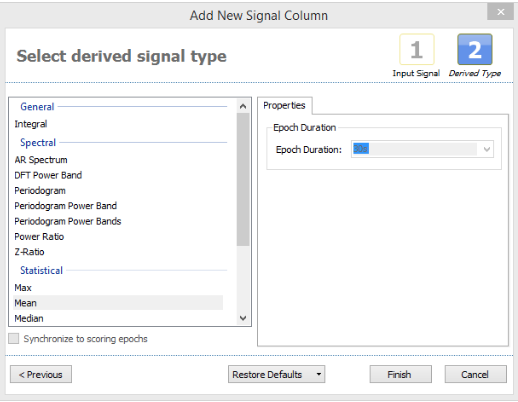The width and height of the screenshot is (518, 402).
Task: Enable Synchronize to scoring epochs checkbox
Action: pos(14,339)
